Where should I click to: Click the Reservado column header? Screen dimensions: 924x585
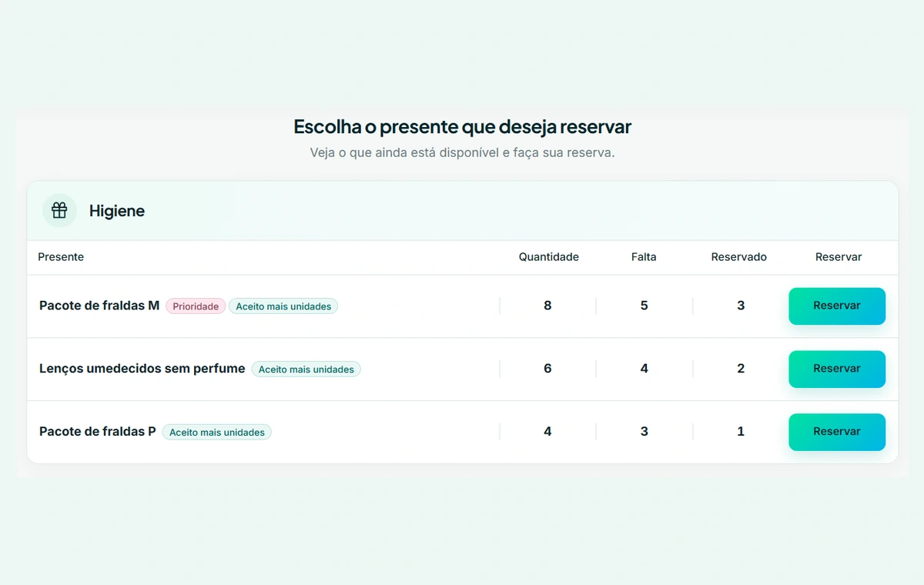click(x=739, y=257)
